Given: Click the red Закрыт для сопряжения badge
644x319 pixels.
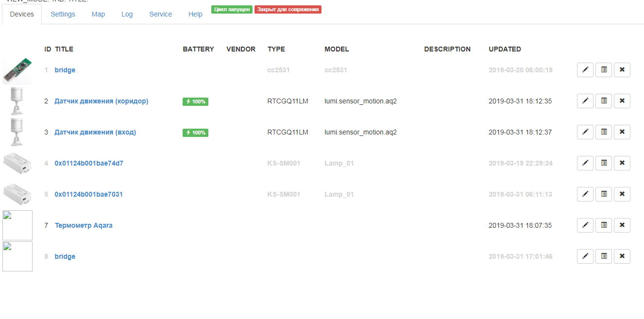Looking at the screenshot, I should pyautogui.click(x=288, y=9).
